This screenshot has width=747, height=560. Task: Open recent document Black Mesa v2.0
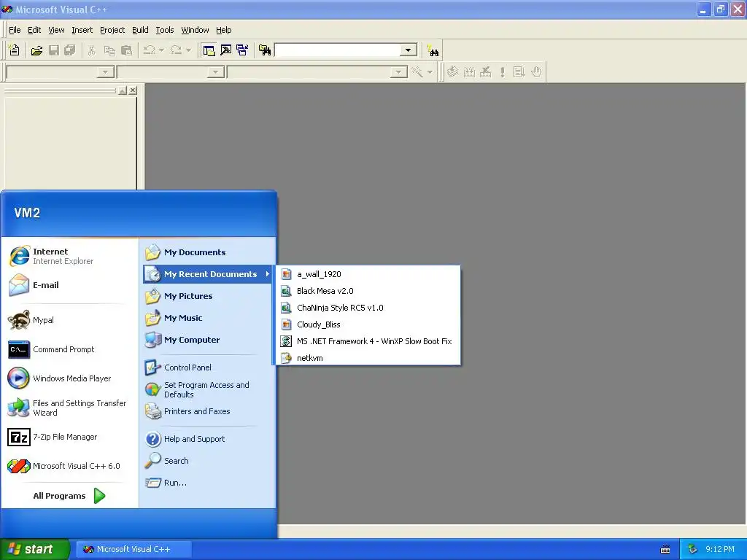(x=368, y=291)
